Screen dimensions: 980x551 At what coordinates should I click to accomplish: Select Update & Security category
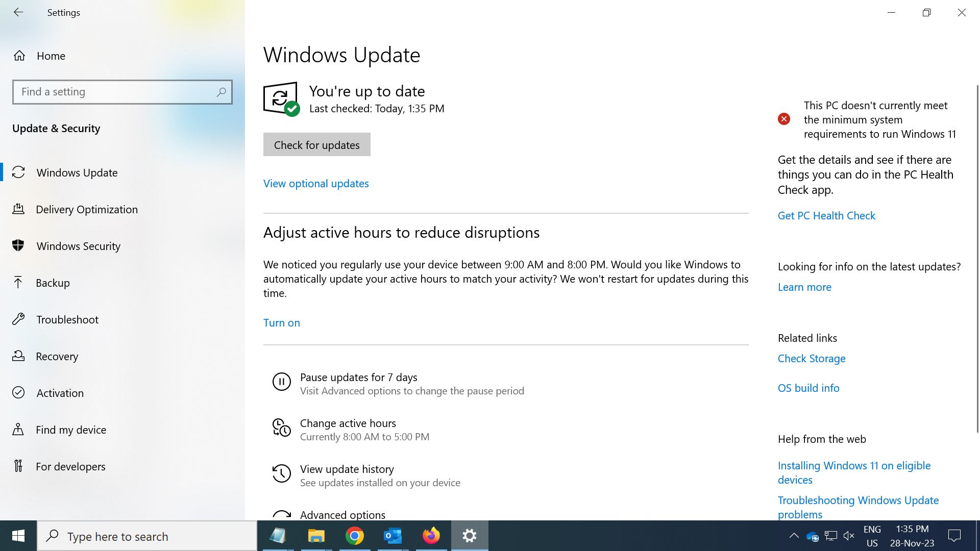click(x=56, y=127)
